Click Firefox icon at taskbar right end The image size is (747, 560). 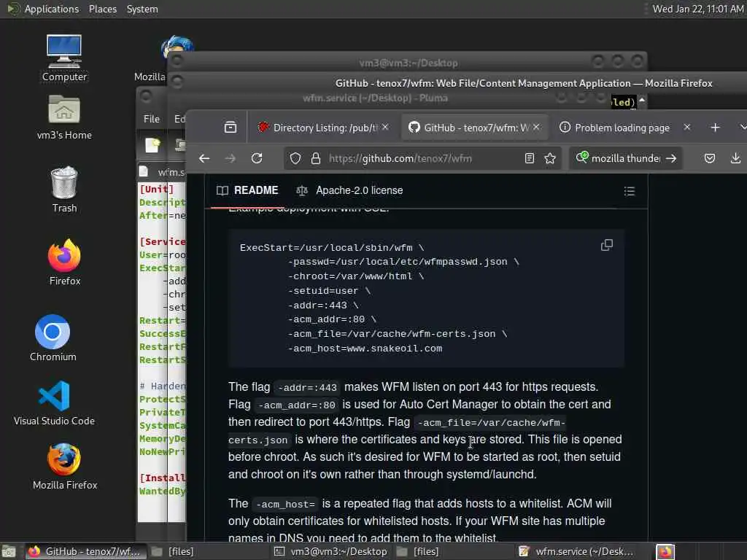coord(665,551)
